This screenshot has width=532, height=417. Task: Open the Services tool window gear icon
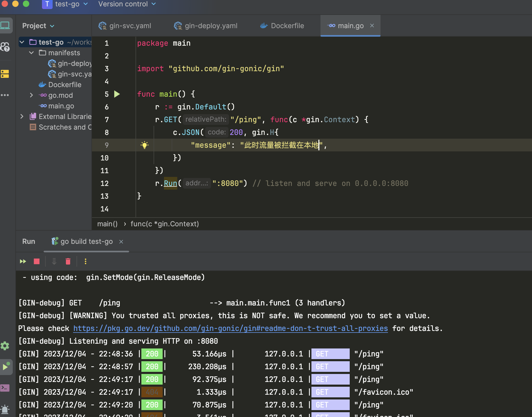coord(5,346)
